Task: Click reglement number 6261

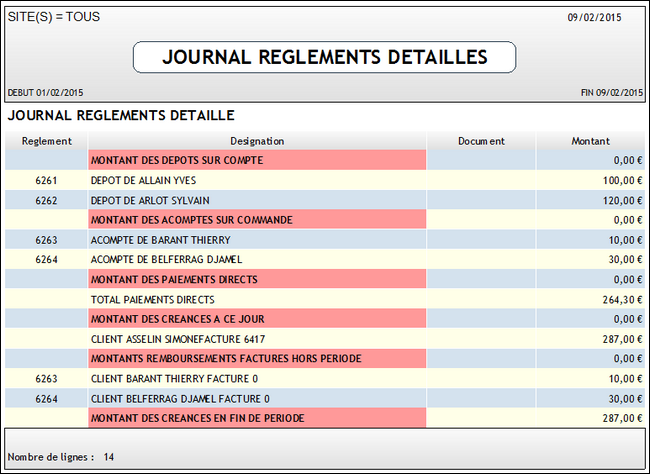Action: click(x=47, y=180)
